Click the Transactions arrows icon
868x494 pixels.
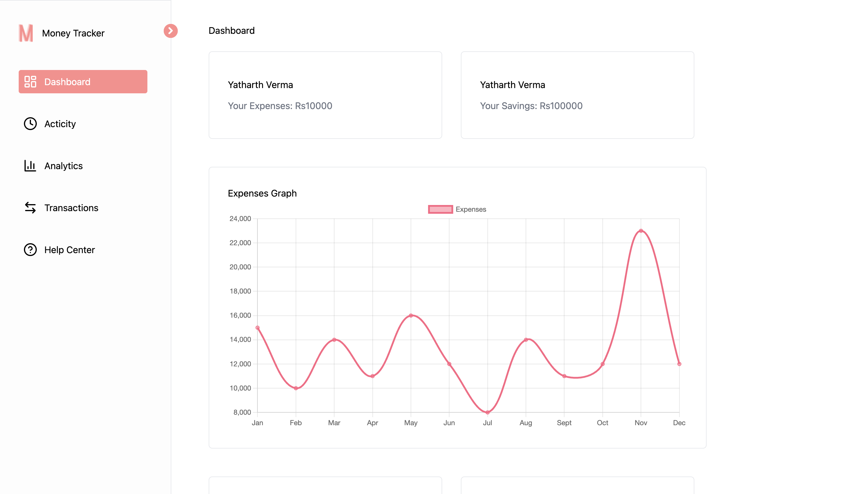(30, 208)
